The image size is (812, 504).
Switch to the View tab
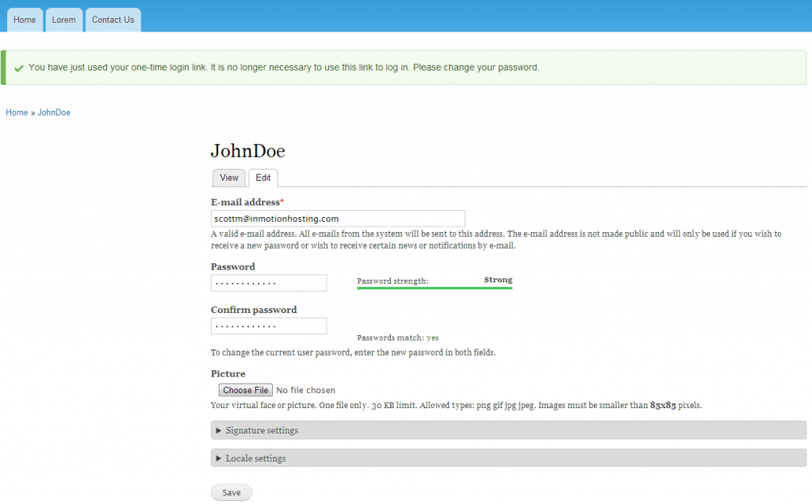tap(229, 178)
